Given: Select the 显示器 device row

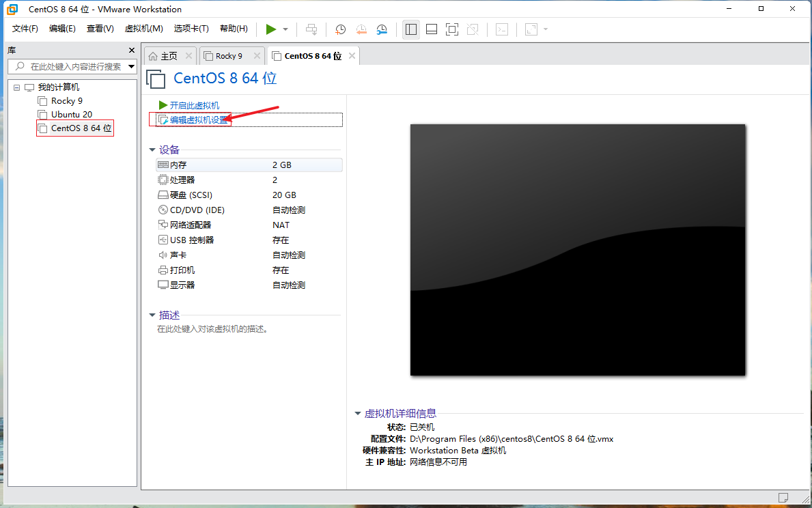Looking at the screenshot, I should 249,285.
